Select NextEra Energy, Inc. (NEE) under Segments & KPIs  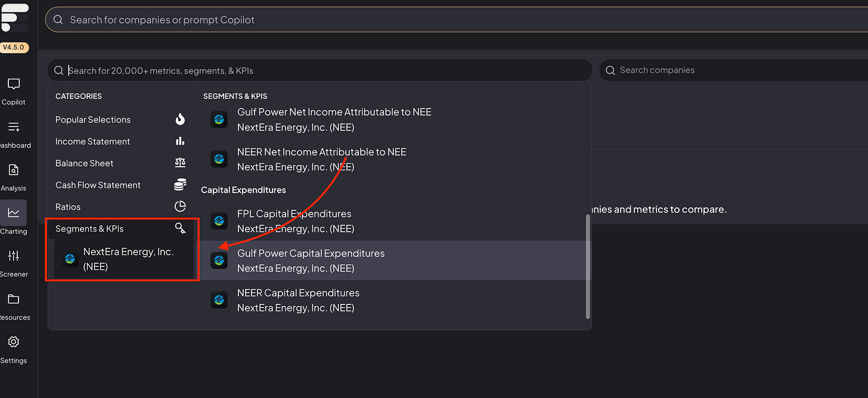(123, 259)
